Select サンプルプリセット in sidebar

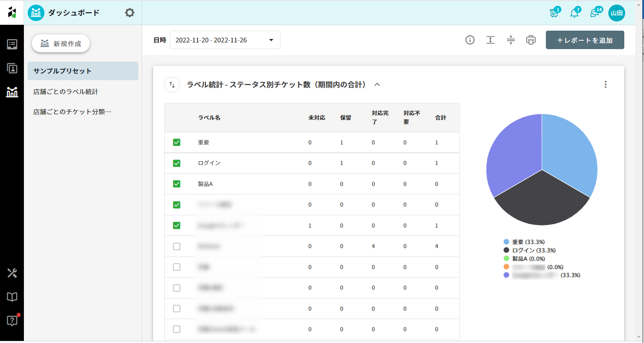tap(83, 71)
